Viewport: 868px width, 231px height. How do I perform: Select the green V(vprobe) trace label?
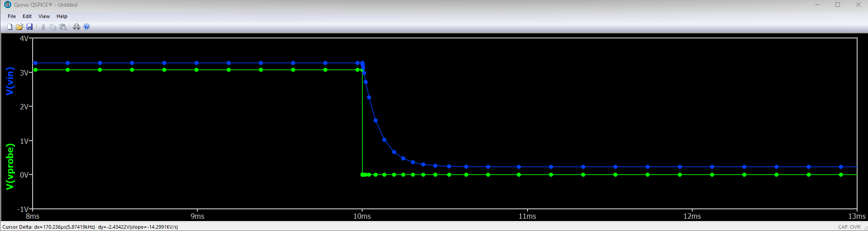pos(10,166)
